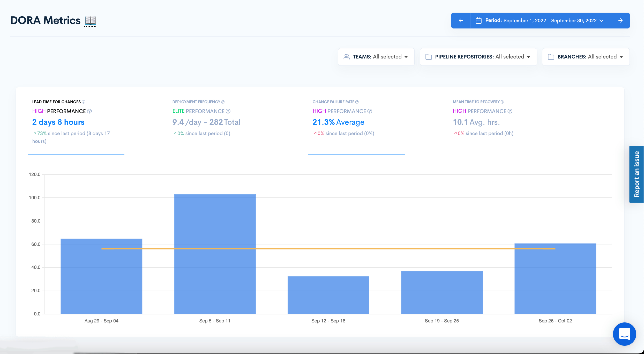
Task: Go to previous period with left arrow
Action: click(461, 20)
